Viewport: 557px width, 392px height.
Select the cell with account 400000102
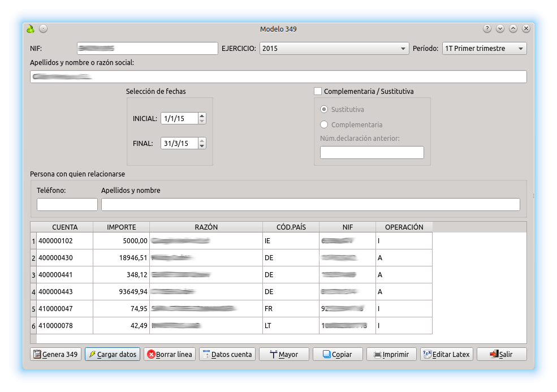pos(64,241)
